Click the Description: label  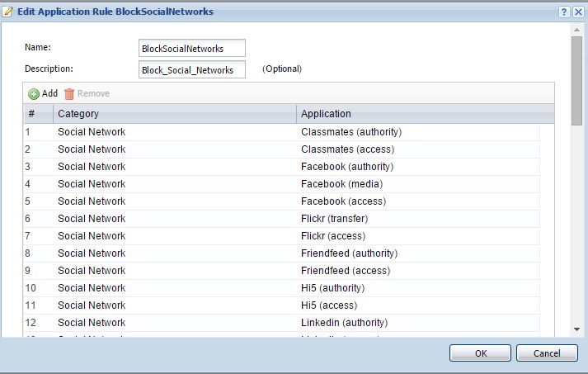49,69
